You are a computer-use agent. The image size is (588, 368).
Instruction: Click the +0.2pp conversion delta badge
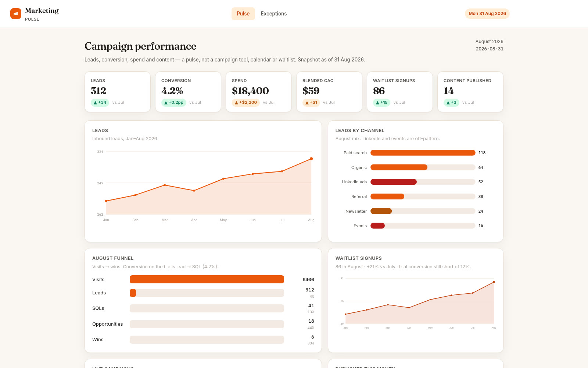point(174,103)
